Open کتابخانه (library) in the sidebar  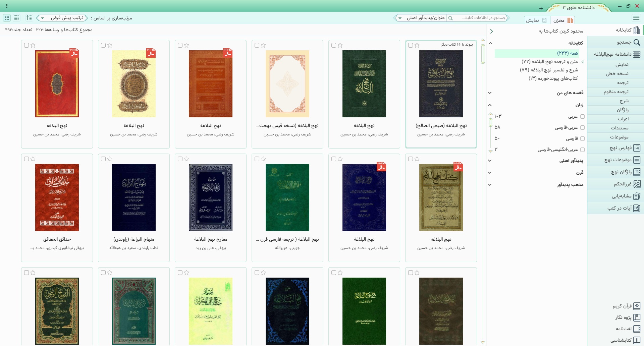[x=615, y=30]
